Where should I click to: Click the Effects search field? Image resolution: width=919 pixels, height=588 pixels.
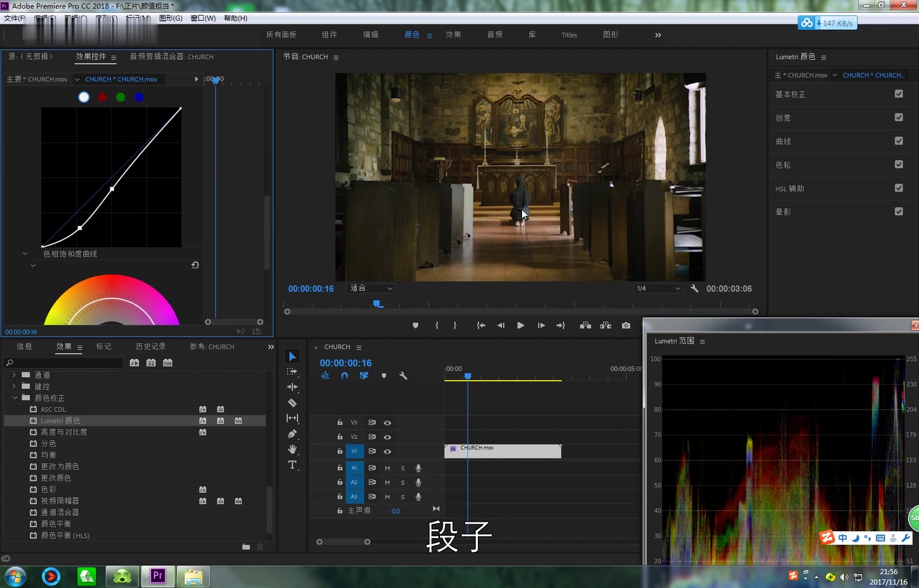[x=64, y=363]
